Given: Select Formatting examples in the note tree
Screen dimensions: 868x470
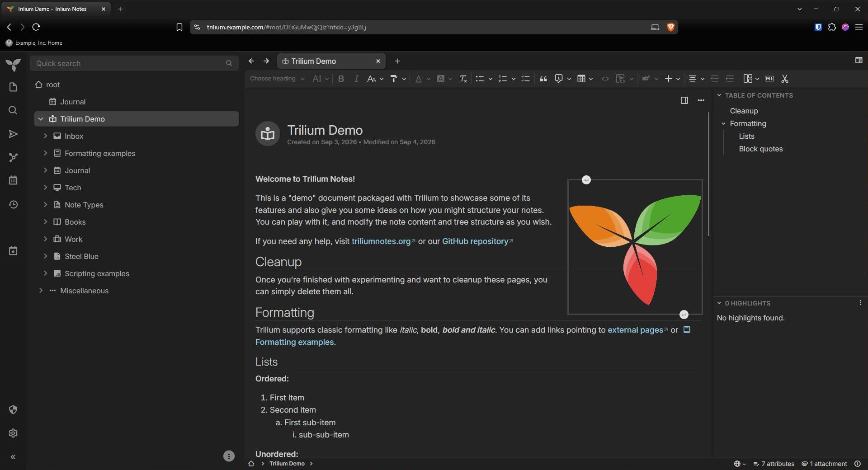Looking at the screenshot, I should point(100,153).
